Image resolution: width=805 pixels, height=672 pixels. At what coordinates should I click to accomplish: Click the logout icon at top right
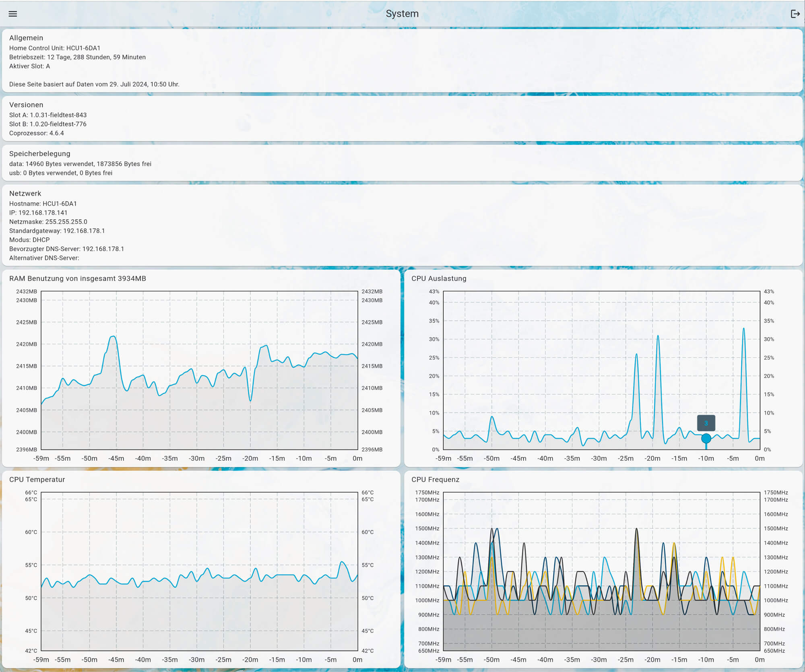(795, 14)
